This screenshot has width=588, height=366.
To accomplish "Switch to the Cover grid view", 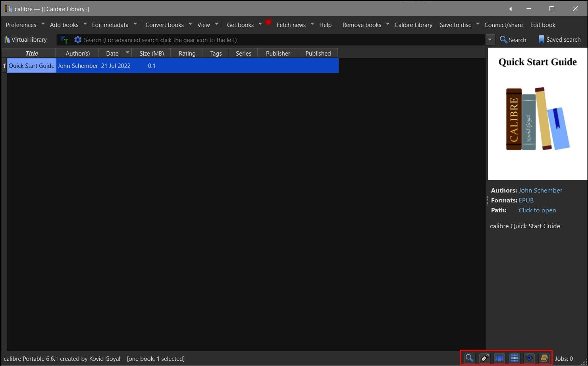I will (515, 358).
